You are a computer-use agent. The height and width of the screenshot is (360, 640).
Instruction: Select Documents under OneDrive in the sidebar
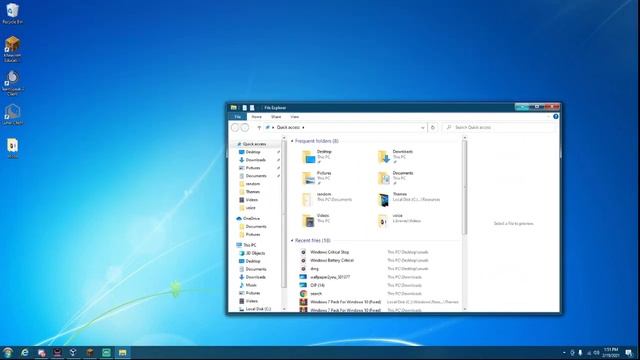point(256,227)
